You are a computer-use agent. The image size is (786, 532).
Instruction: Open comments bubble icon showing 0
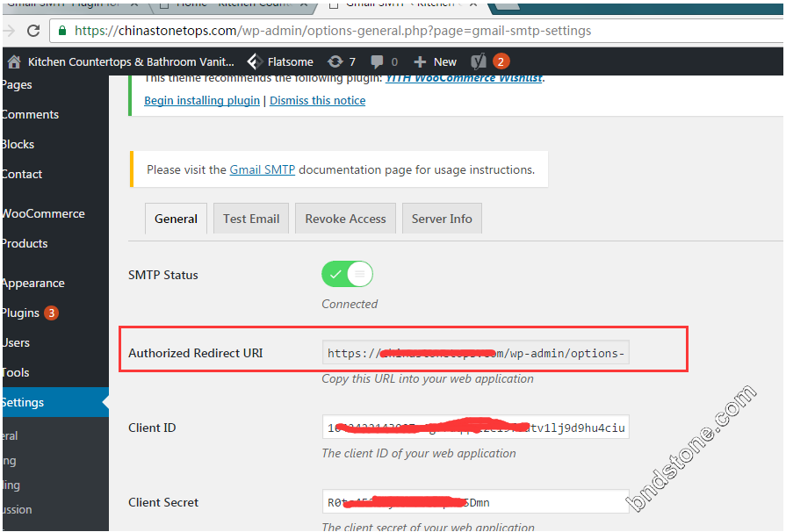(x=377, y=61)
